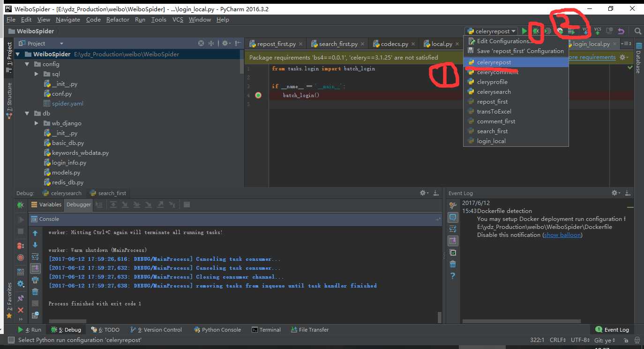Open 9: Version Control tool window
Screen dimensions: 644x349
point(156,330)
